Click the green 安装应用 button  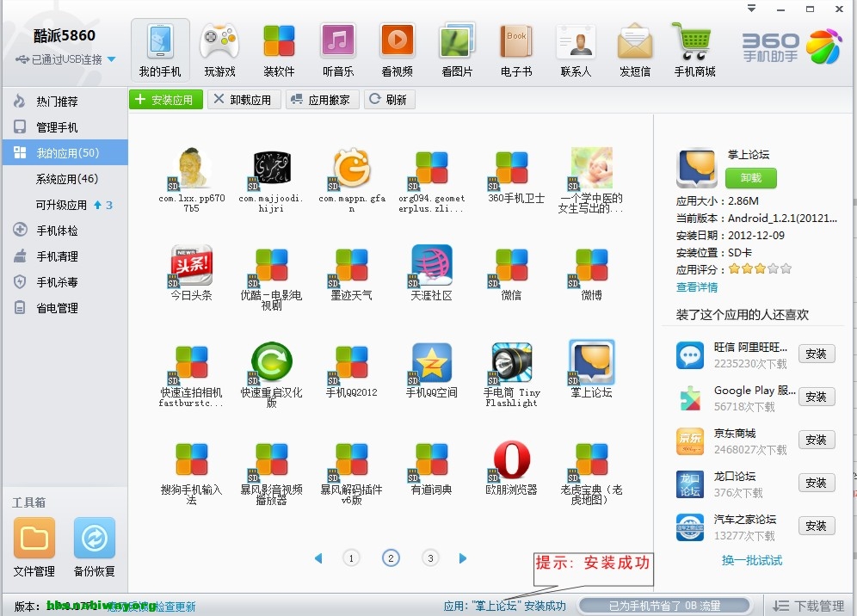click(166, 100)
